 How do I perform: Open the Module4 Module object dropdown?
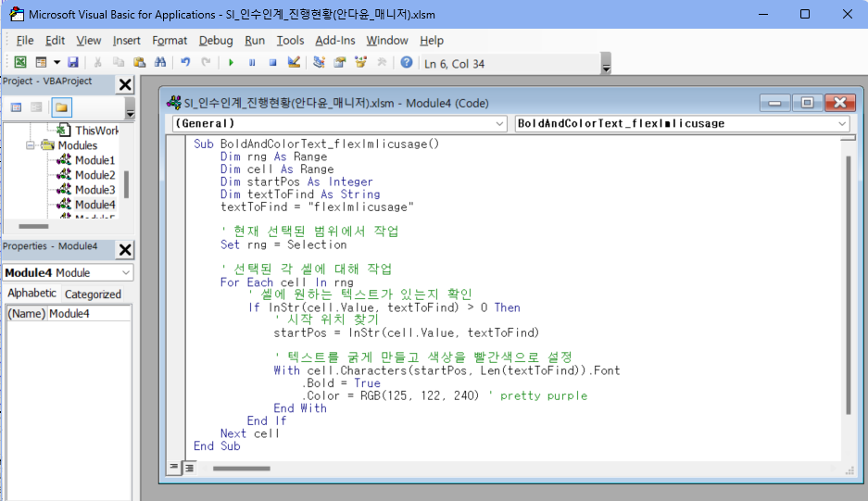click(126, 273)
